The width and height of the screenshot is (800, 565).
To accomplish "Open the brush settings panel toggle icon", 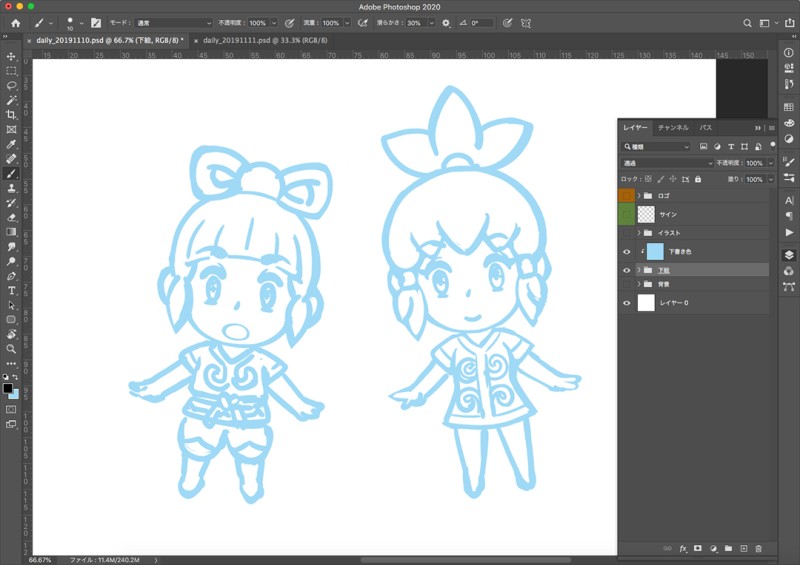I will pyautogui.click(x=95, y=23).
